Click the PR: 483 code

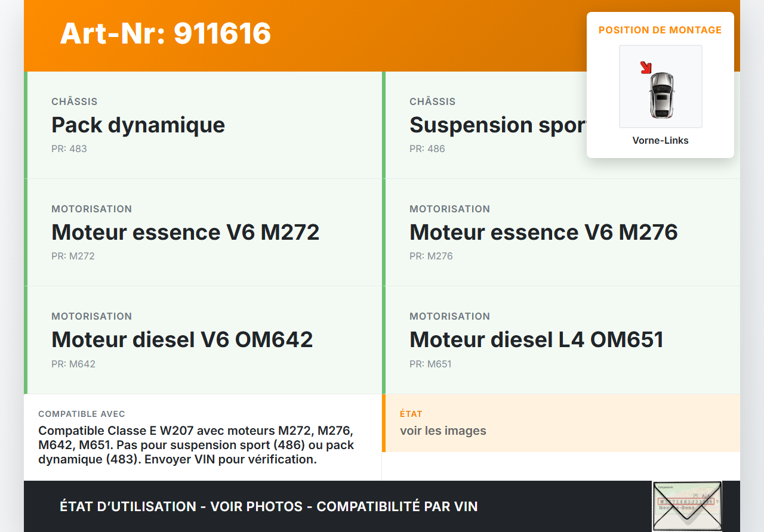tap(69, 149)
